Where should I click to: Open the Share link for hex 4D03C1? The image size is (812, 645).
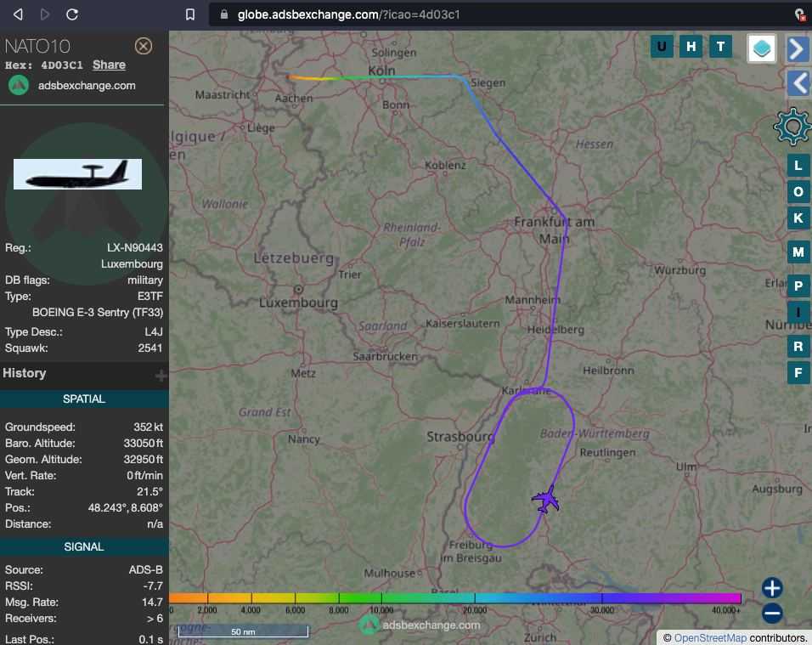pyautogui.click(x=109, y=65)
